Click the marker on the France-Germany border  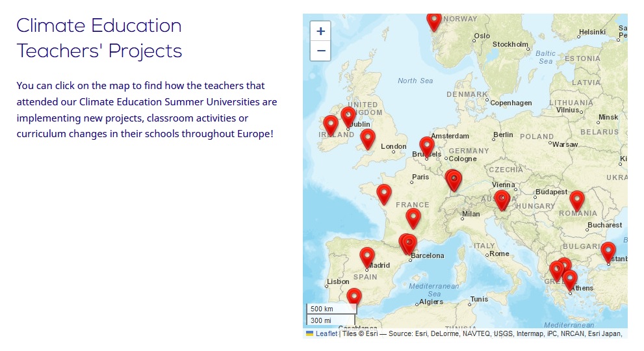tap(454, 179)
